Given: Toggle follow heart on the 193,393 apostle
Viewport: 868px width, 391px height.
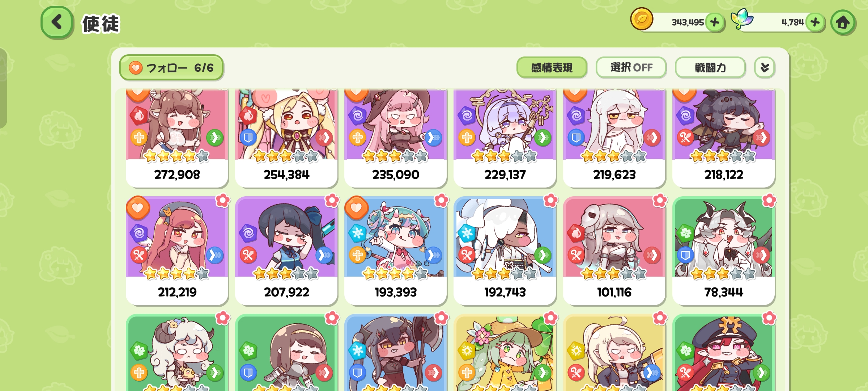Looking at the screenshot, I should tap(356, 208).
